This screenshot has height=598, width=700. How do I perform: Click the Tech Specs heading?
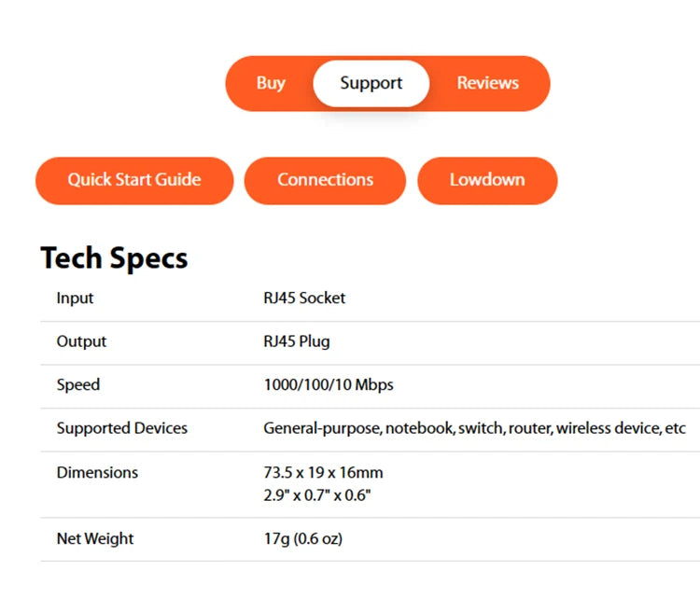[114, 258]
